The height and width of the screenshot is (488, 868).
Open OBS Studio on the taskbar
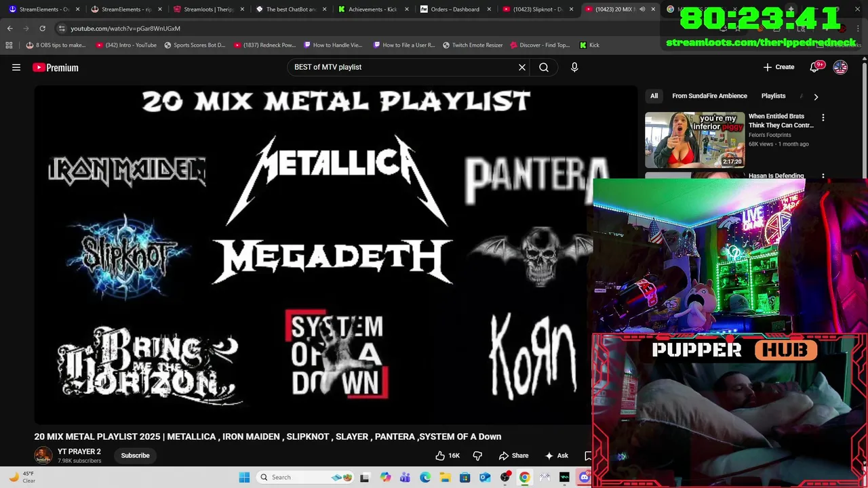(x=505, y=477)
